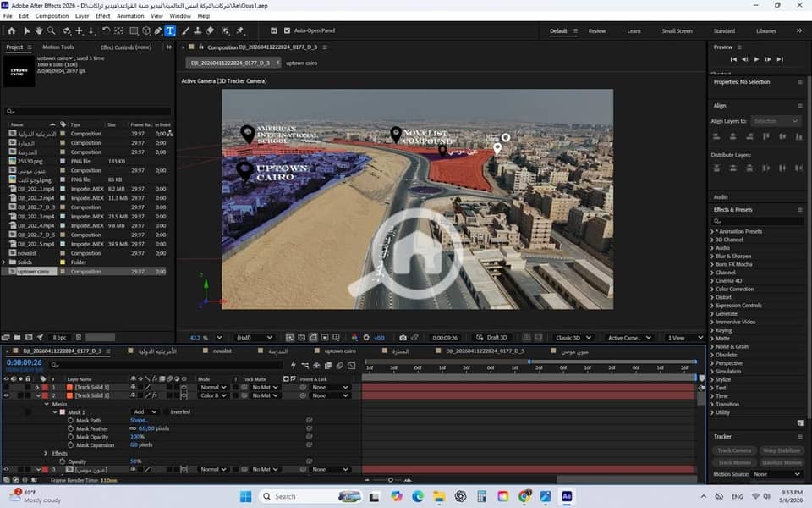Viewport: 812px width, 508px height.
Task: Take a snapshot with camera icon
Action: (x=403, y=338)
